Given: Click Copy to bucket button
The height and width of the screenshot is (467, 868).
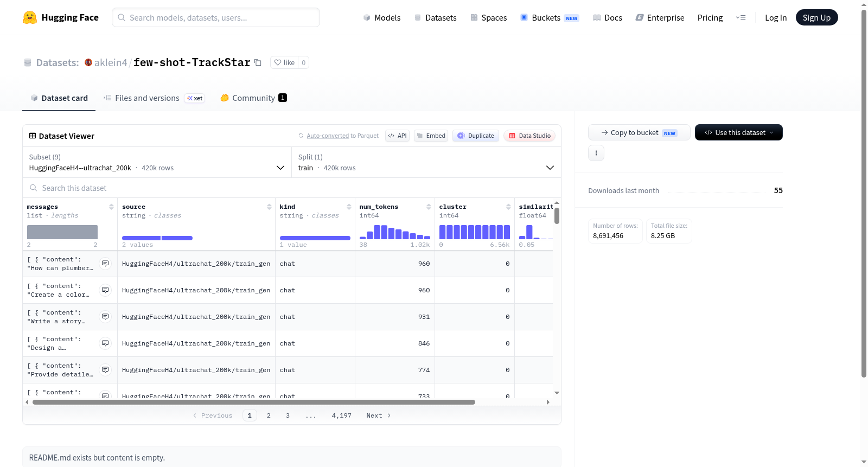Looking at the screenshot, I should pyautogui.click(x=639, y=132).
